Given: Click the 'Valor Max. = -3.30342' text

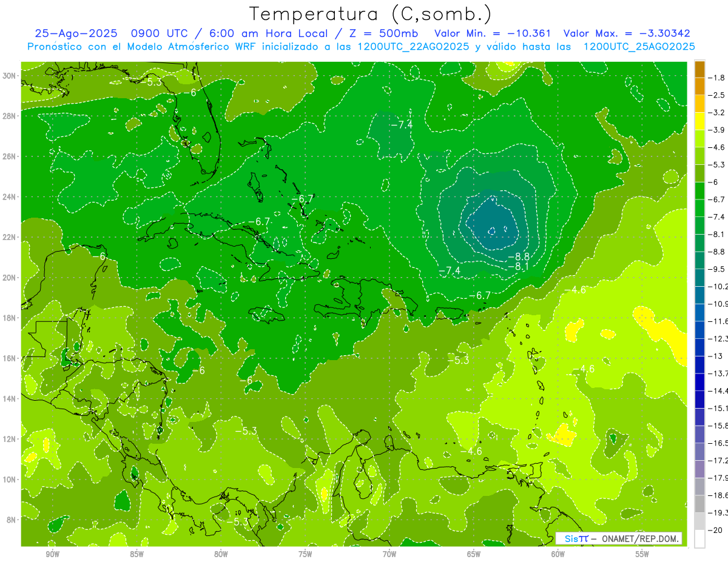Looking at the screenshot, I should coord(626,34).
